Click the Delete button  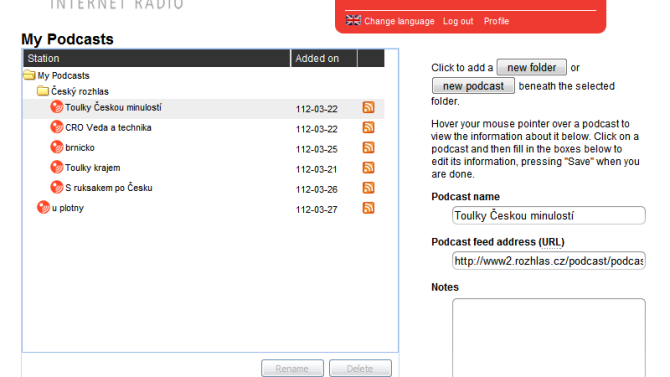click(x=360, y=368)
